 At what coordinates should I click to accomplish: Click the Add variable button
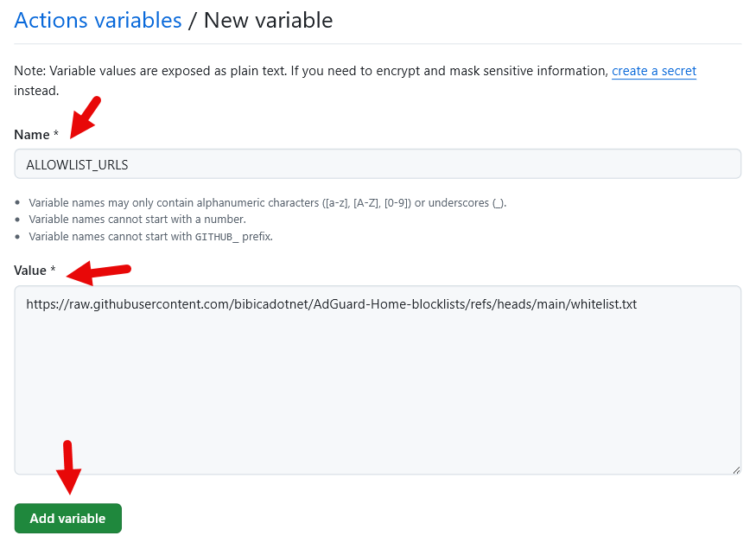(67, 518)
